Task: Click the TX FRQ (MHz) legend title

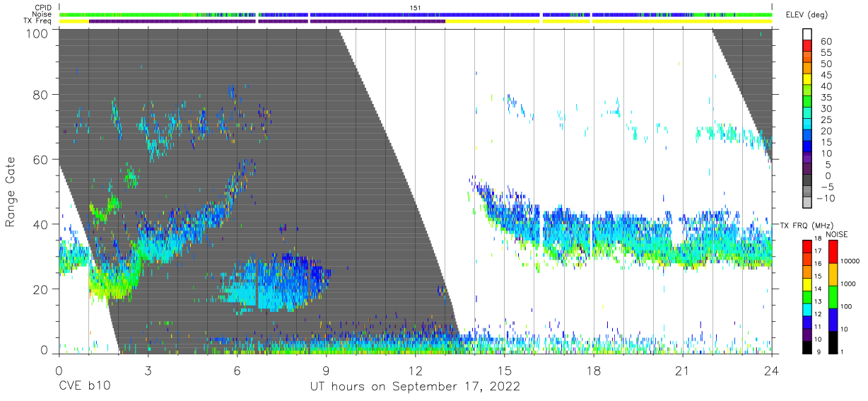Action: point(806,226)
